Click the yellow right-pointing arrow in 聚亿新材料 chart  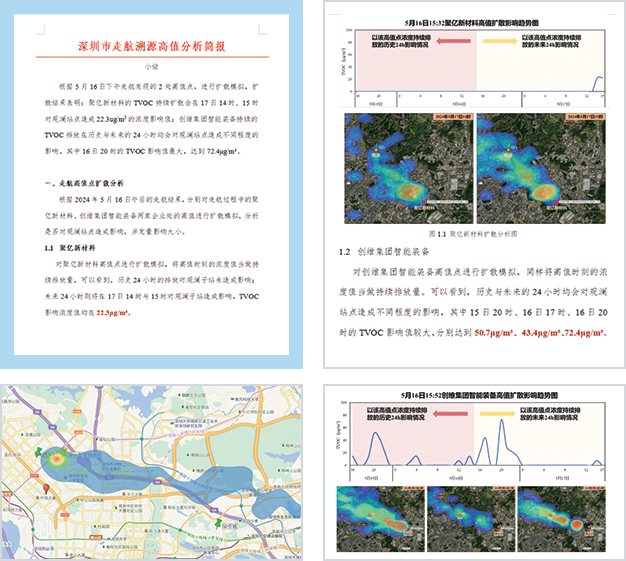500,41
